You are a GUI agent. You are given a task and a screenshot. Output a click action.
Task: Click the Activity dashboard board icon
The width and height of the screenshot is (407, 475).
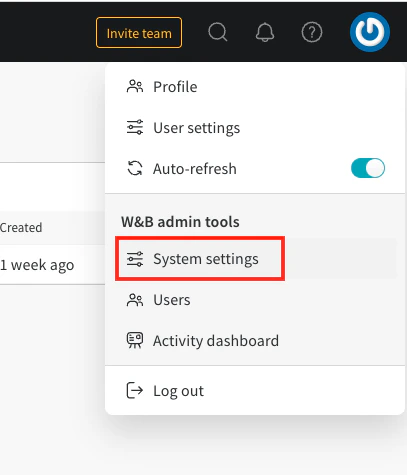pos(135,340)
